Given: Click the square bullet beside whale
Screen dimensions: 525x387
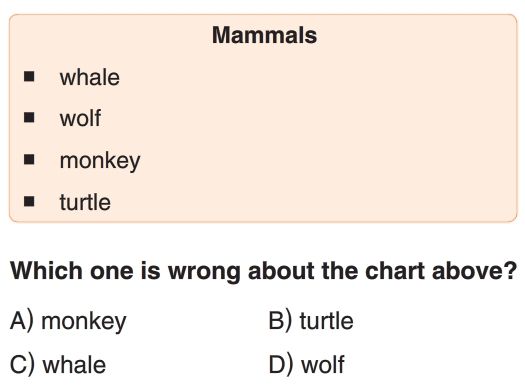Looking at the screenshot, I should (x=29, y=76).
